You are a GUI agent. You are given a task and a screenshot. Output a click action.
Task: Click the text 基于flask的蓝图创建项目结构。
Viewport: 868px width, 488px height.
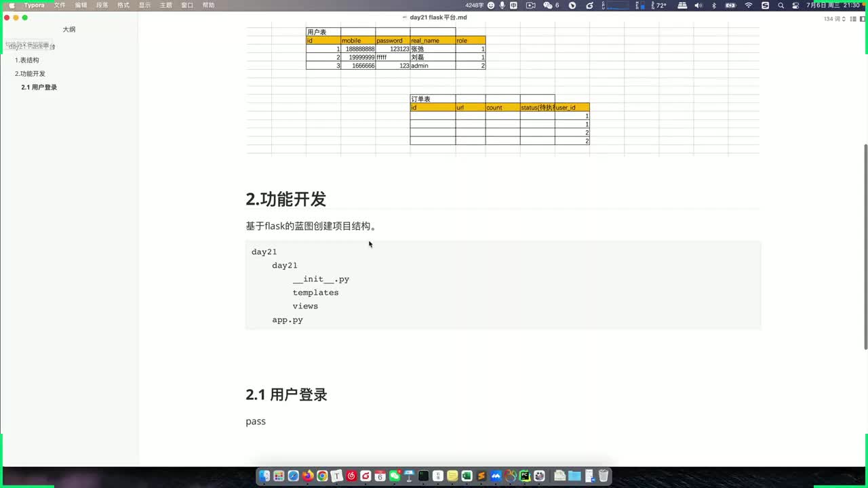(x=311, y=226)
